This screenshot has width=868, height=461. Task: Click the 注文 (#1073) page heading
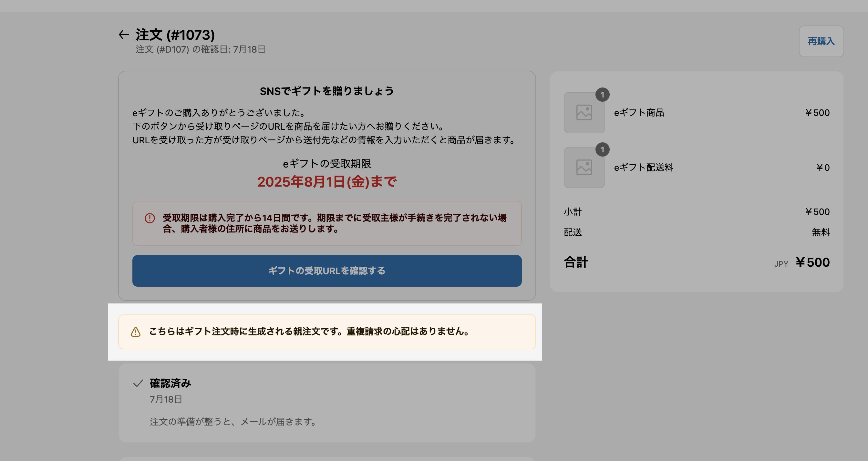175,35
